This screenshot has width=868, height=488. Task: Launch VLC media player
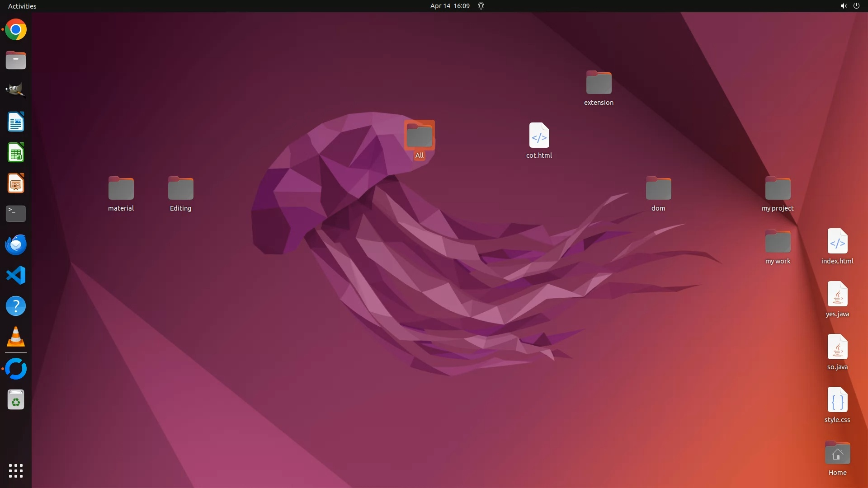(x=16, y=337)
